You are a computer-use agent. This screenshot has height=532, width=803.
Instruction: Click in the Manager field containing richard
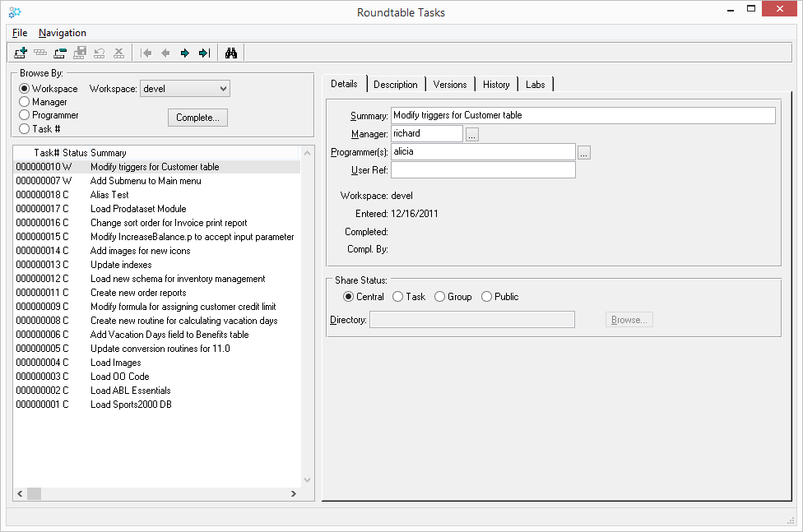coord(427,134)
